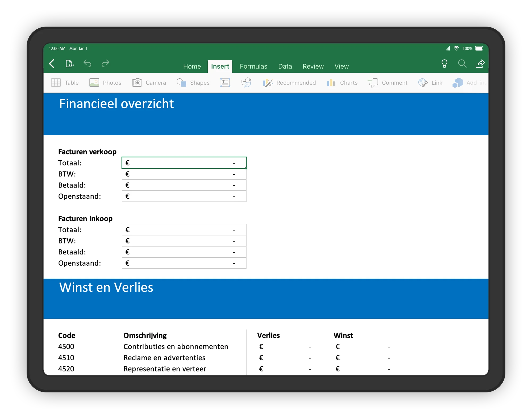Undo the last action
This screenshot has height=419, width=532.
pyautogui.click(x=87, y=64)
